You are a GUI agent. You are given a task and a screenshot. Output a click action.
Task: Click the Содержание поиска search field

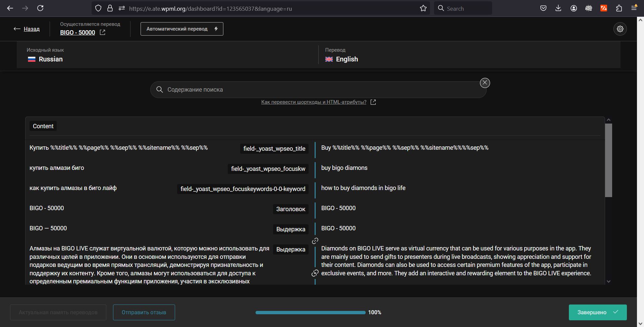pos(318,90)
